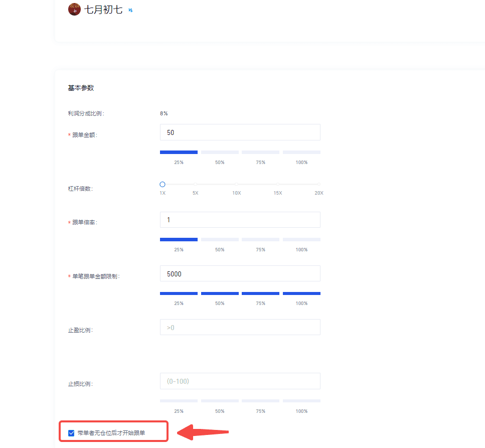Click the 1X leverage slider handle
This screenshot has height=448, width=485.
click(x=163, y=185)
